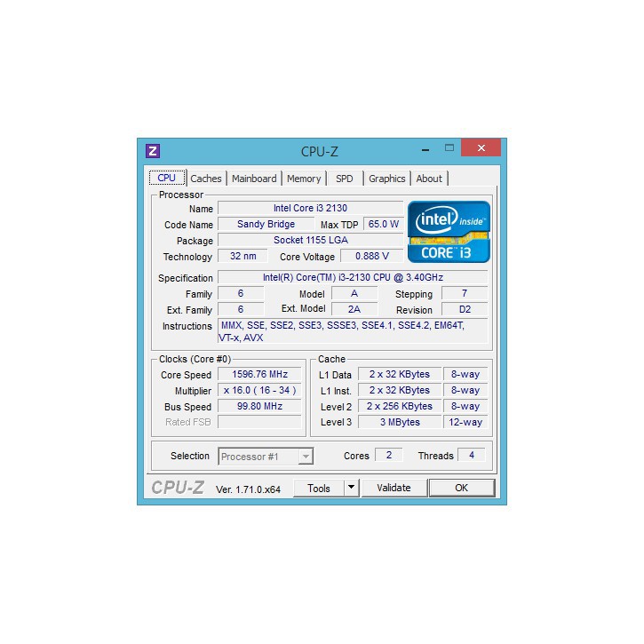Click the L1 Inst. size 2 x 32 KBytes

click(x=400, y=390)
